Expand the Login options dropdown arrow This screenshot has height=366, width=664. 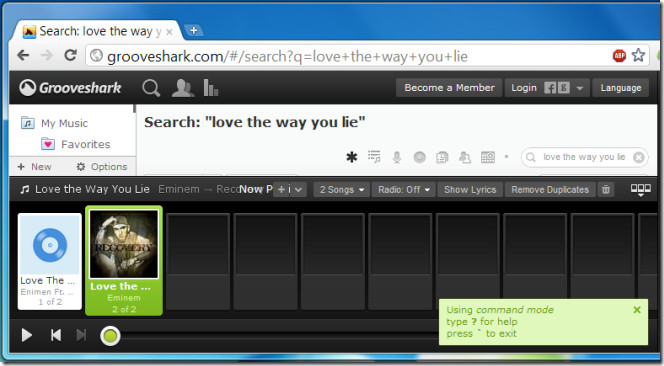(x=580, y=88)
